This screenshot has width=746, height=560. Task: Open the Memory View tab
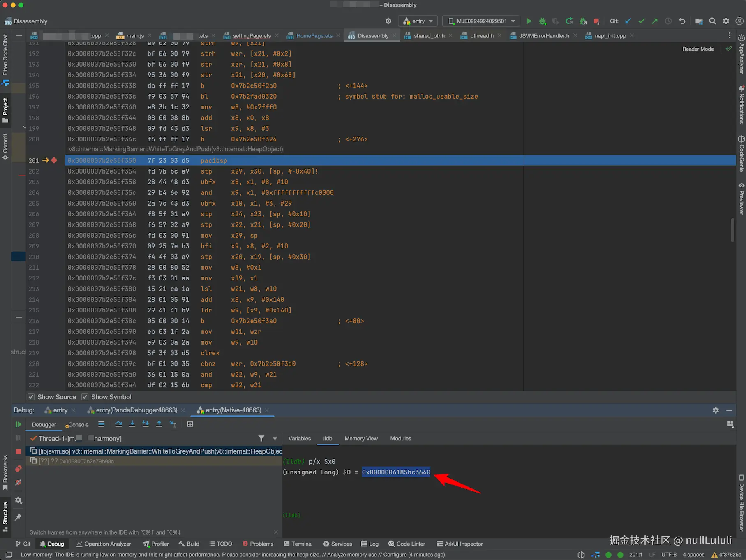click(x=361, y=439)
